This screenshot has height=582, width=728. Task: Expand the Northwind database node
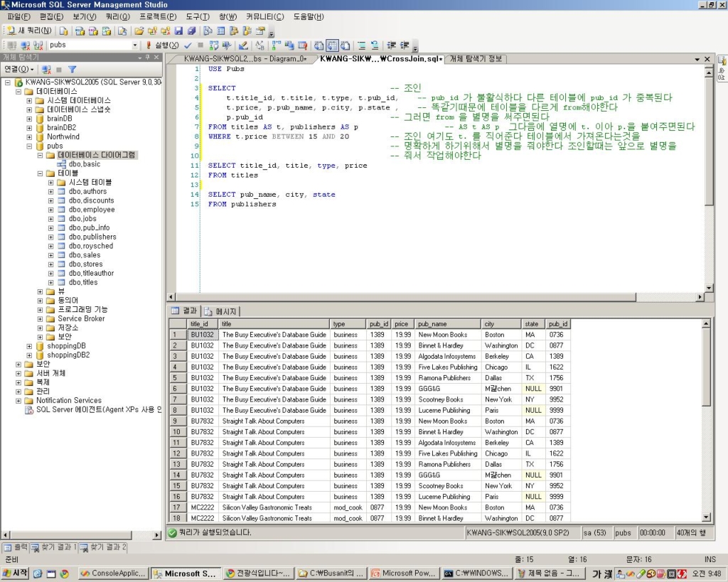coord(29,137)
